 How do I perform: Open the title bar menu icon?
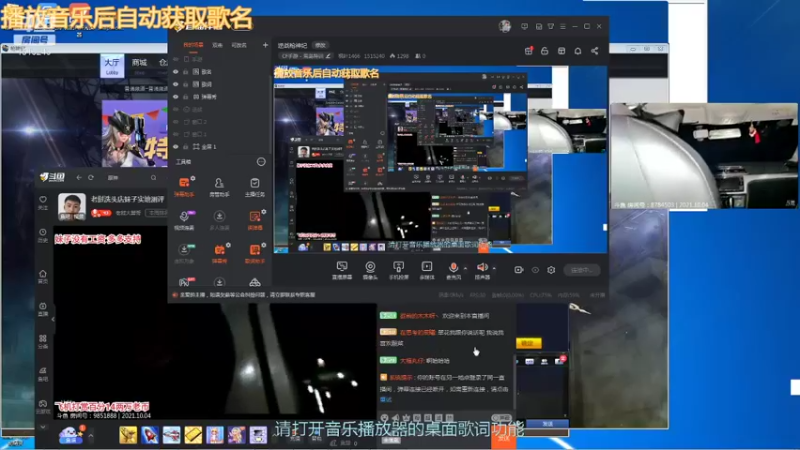(x=563, y=26)
